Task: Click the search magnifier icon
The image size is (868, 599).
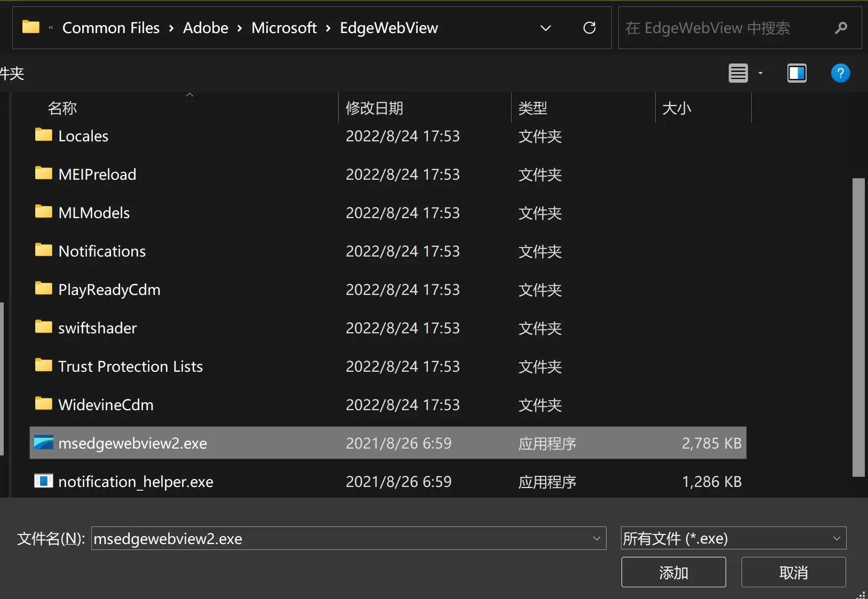Action: click(x=841, y=28)
